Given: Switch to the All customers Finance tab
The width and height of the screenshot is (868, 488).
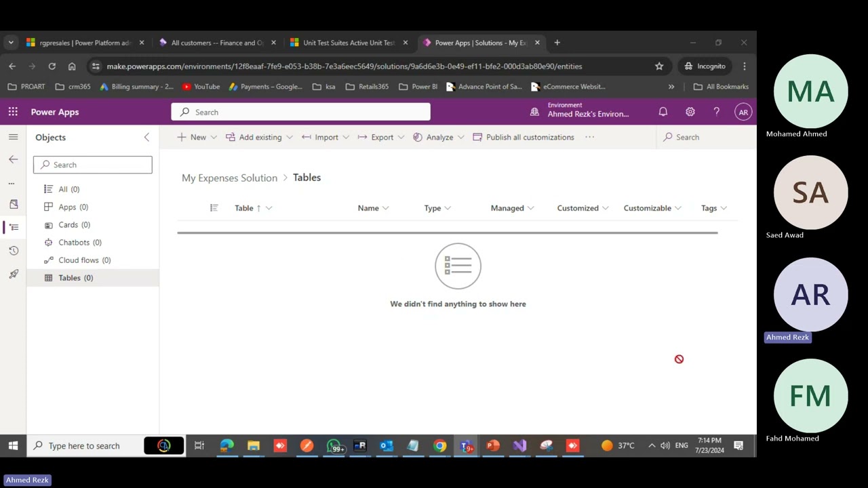Looking at the screenshot, I should coord(216,43).
